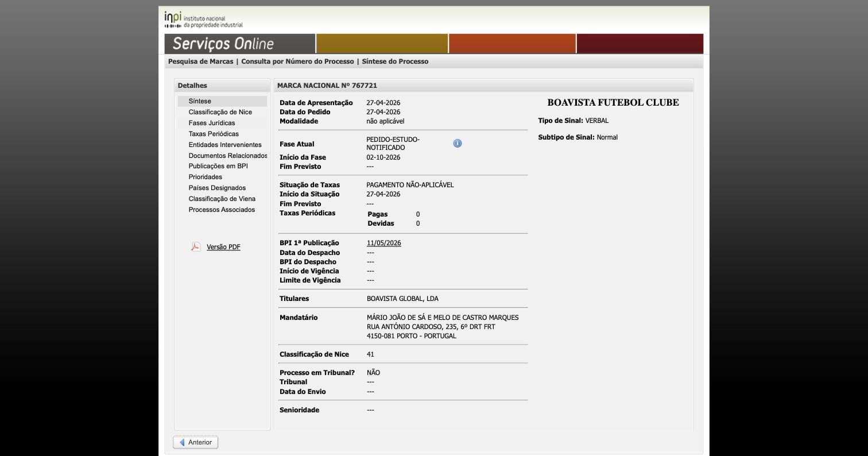Click Consulta por Número do Processo breadcrumb
868x456 pixels.
[x=297, y=61]
